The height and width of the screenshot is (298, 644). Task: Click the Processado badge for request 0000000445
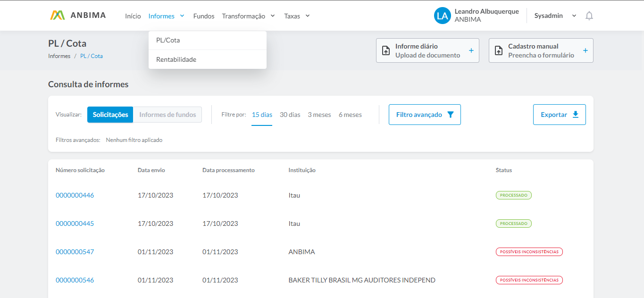pyautogui.click(x=513, y=223)
